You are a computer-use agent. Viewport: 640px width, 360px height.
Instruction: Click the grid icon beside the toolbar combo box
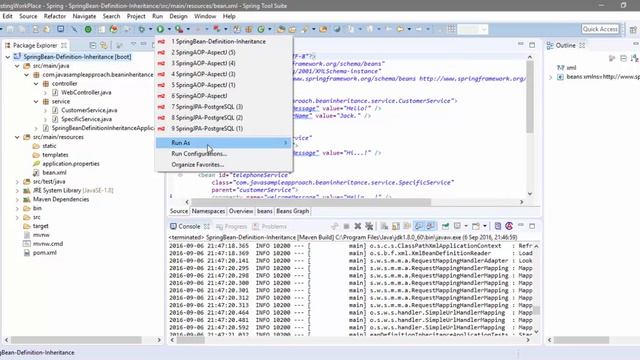click(x=451, y=29)
